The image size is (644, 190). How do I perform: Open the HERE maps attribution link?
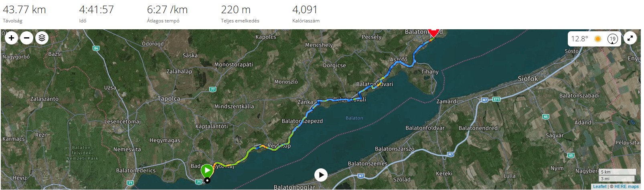coord(626,186)
